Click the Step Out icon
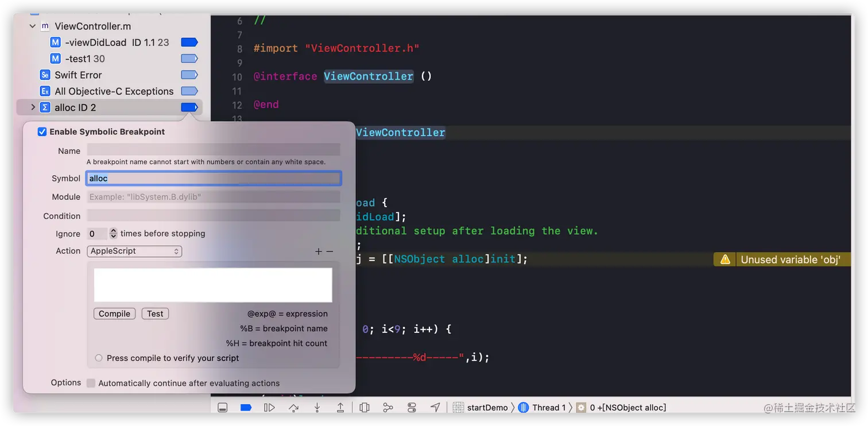The width and height of the screenshot is (868, 426). [340, 408]
